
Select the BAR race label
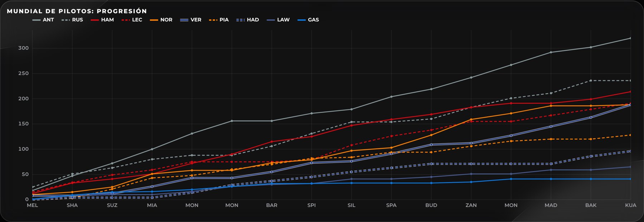[272, 205]
